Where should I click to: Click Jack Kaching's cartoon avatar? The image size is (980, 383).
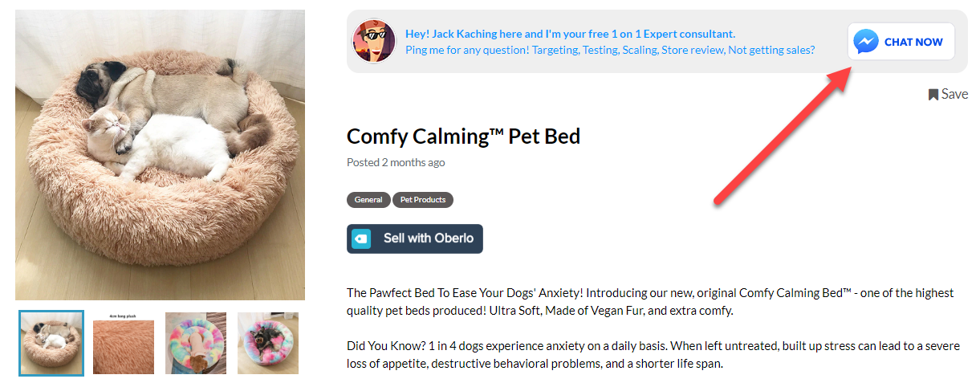374,41
